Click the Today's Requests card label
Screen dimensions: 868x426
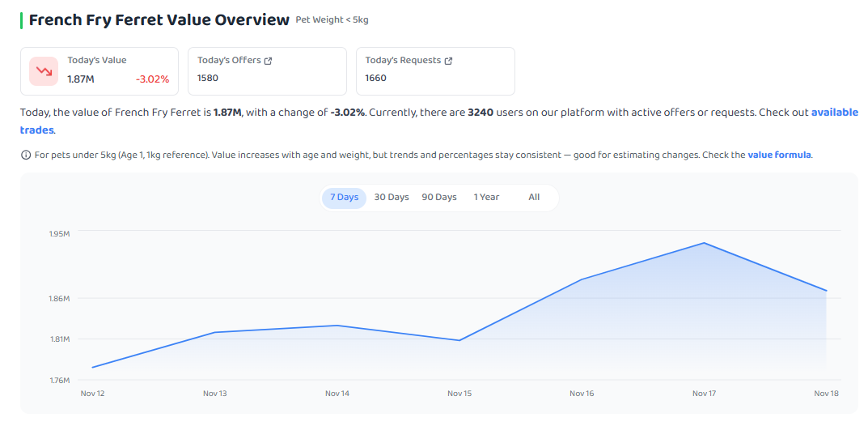coord(403,61)
